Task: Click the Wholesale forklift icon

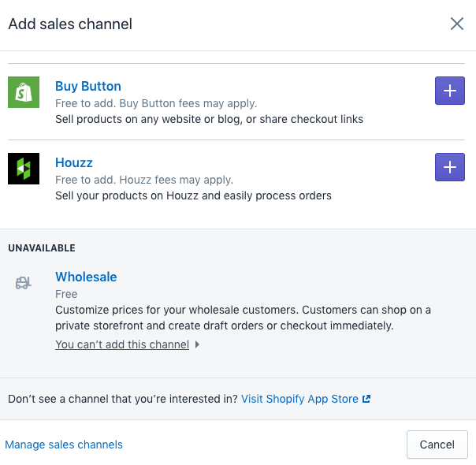Action: click(x=24, y=282)
